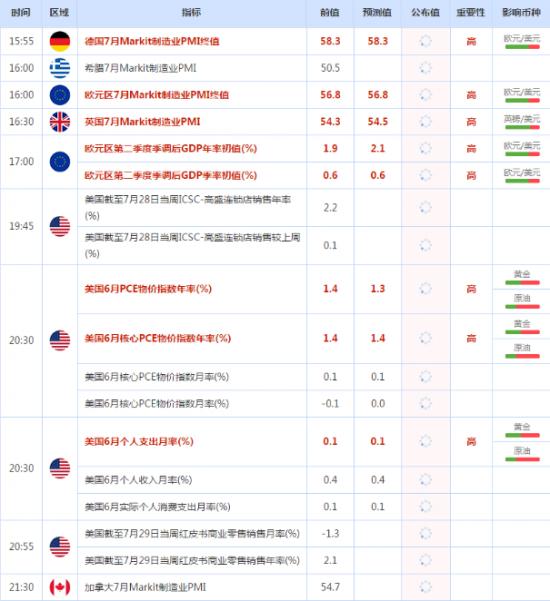
Task: Click the 重要性 column header
Action: (471, 13)
